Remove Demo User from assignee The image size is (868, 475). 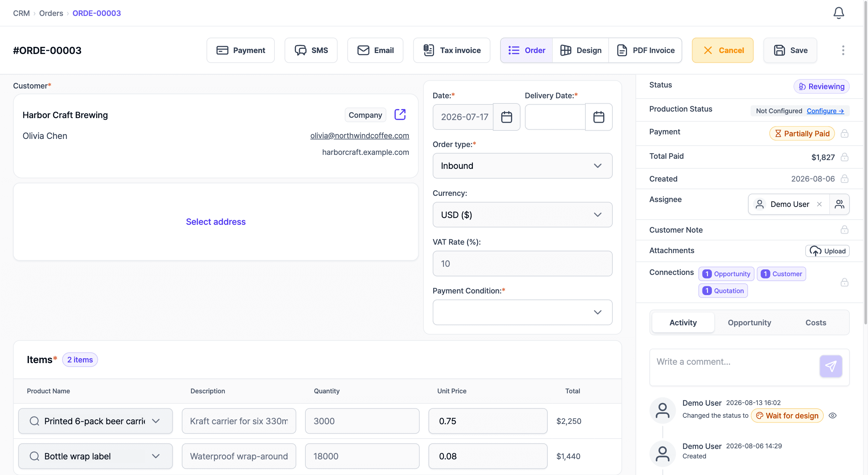820,204
